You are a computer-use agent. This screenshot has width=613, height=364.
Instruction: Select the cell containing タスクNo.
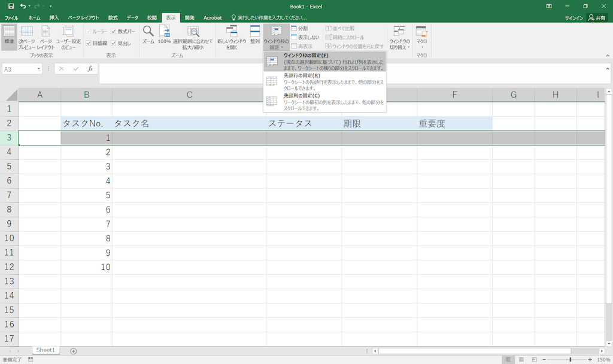(x=86, y=123)
